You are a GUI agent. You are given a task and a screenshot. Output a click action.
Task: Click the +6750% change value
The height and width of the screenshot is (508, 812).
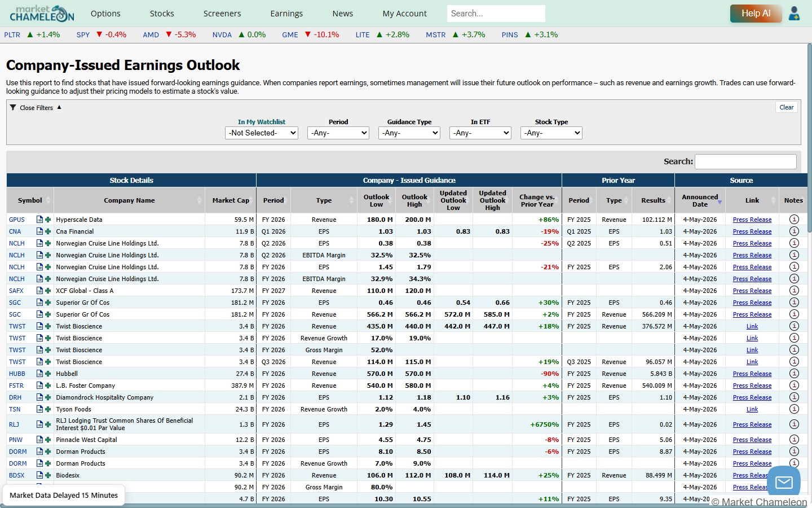(544, 424)
